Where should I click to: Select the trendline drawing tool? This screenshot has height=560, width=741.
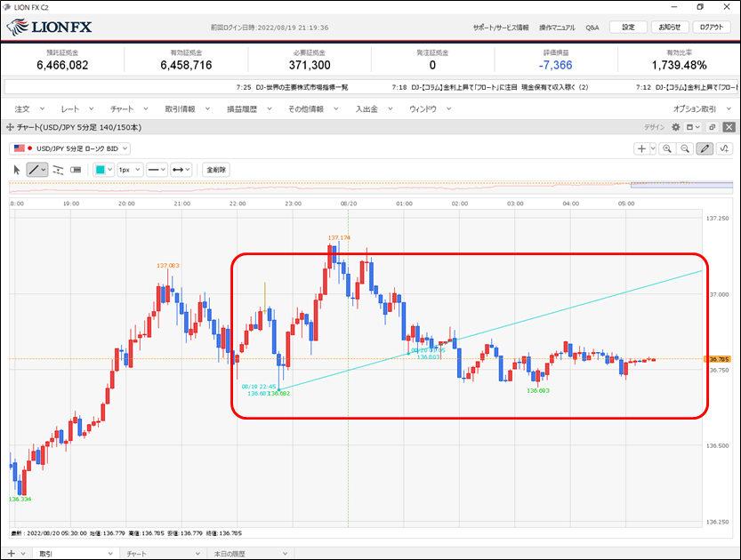[x=33, y=170]
